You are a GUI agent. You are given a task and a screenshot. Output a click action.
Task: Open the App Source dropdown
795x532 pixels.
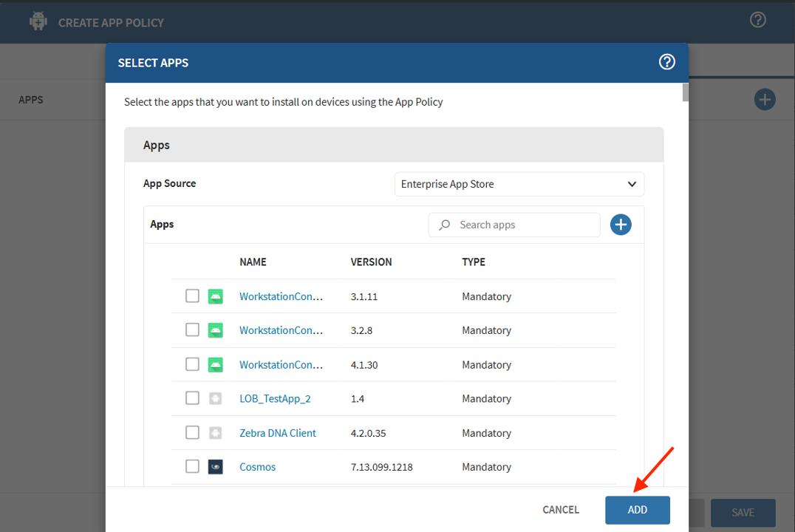(519, 184)
